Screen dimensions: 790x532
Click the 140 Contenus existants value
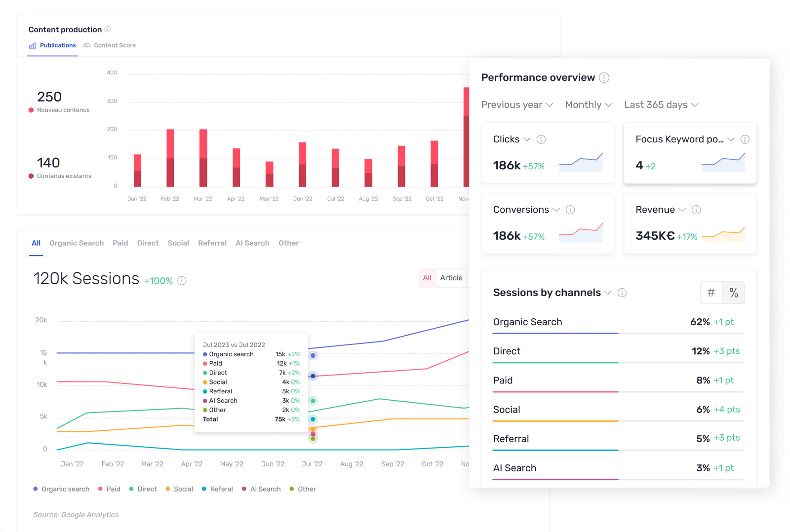[x=48, y=163]
